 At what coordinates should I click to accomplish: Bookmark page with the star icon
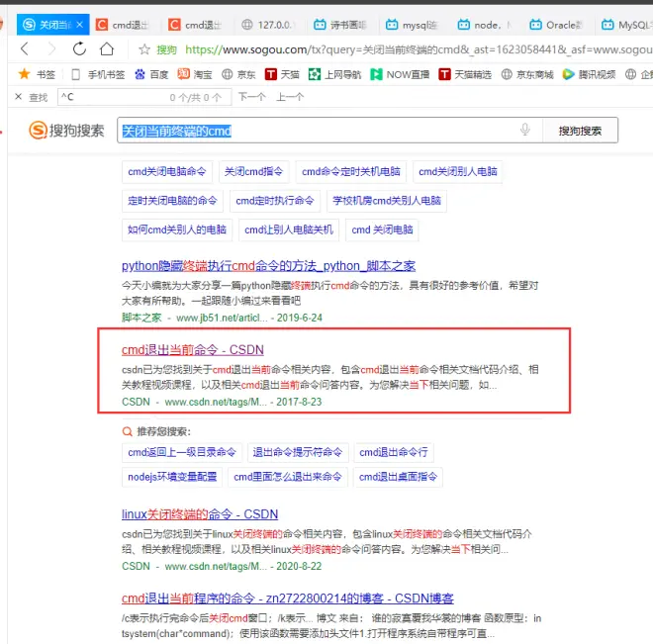(144, 49)
